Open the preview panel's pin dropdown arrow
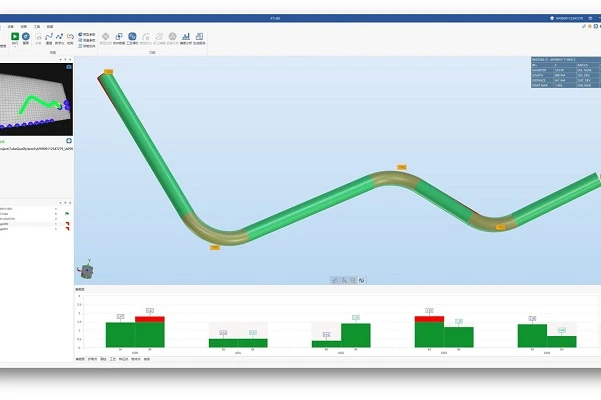Viewport: 601px width, 400px height. [63, 60]
